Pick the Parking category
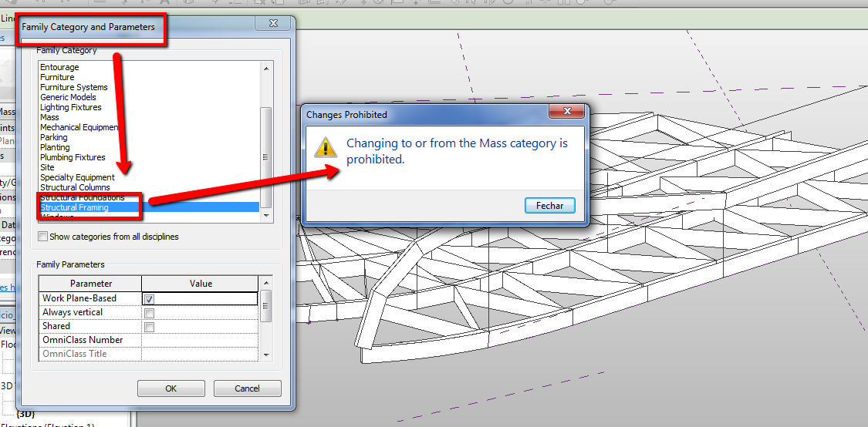The height and width of the screenshot is (427, 868). pos(54,137)
